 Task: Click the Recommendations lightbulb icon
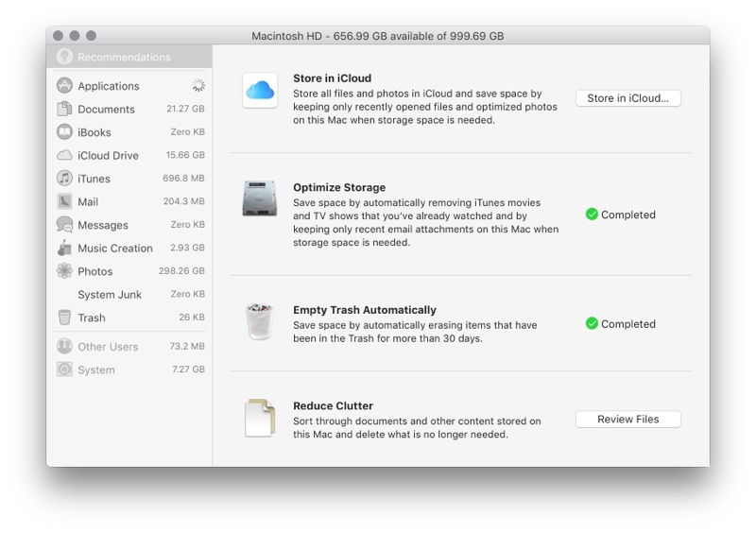pos(64,57)
